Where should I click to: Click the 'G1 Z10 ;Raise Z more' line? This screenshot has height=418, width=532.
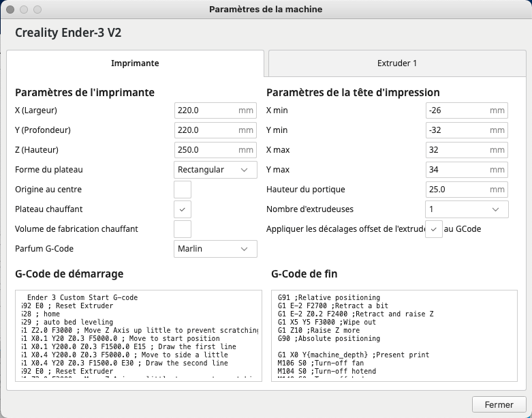319,330
